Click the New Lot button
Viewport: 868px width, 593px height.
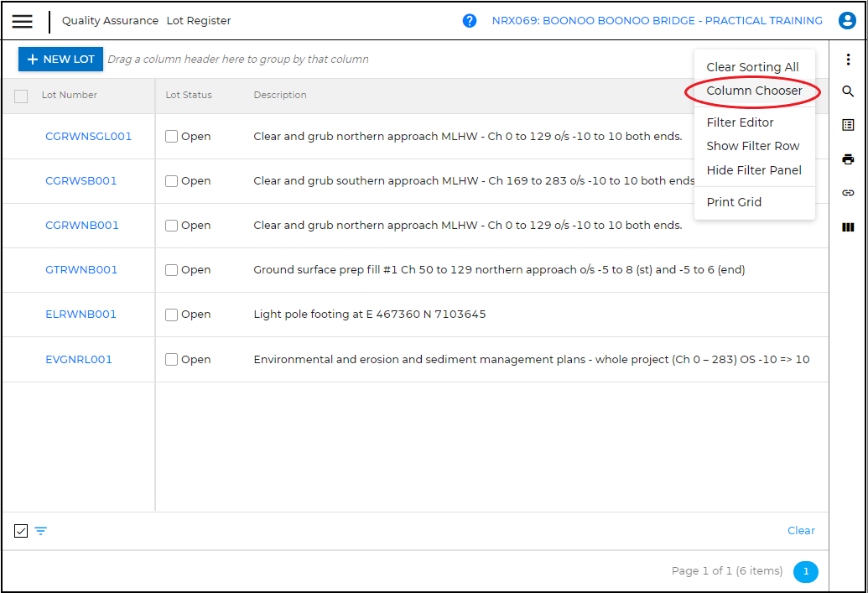[60, 60]
